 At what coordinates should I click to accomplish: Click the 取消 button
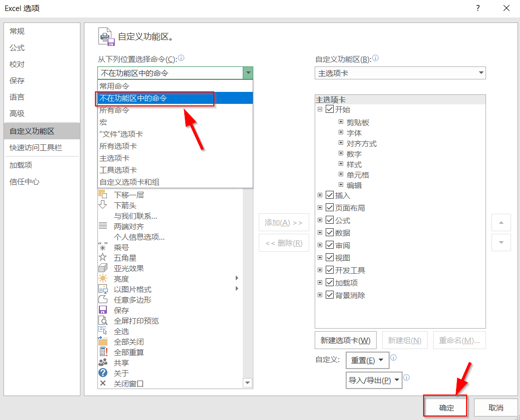pos(496,408)
